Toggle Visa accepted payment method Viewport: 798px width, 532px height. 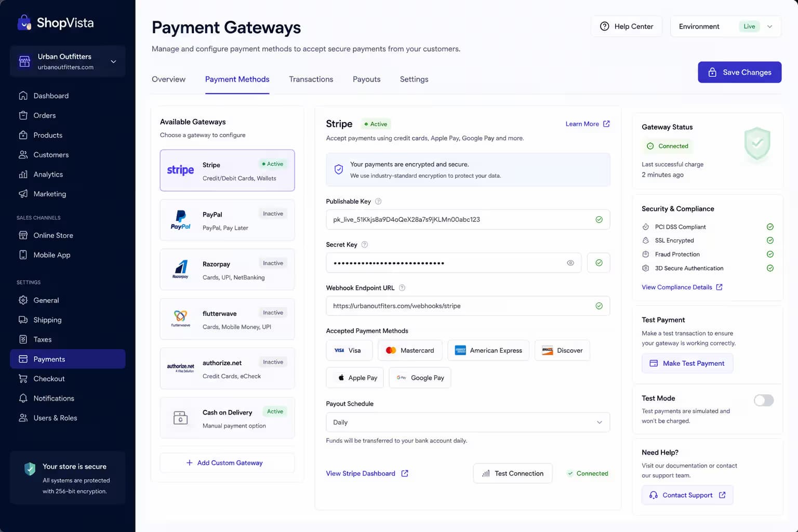pyautogui.click(x=349, y=350)
